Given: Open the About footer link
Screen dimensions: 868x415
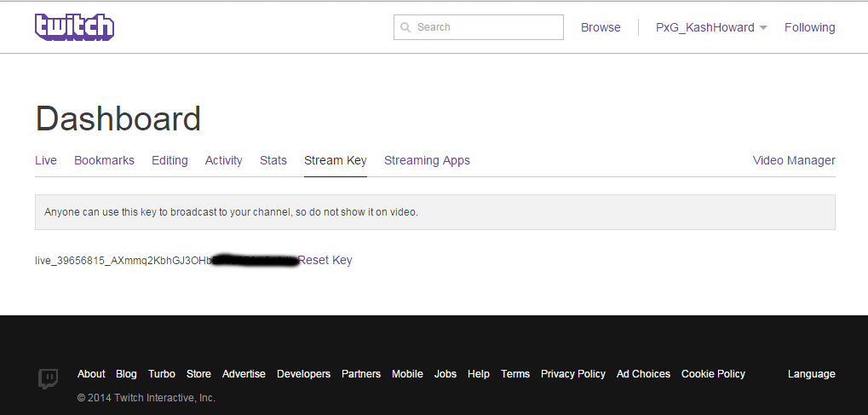Looking at the screenshot, I should [x=91, y=374].
